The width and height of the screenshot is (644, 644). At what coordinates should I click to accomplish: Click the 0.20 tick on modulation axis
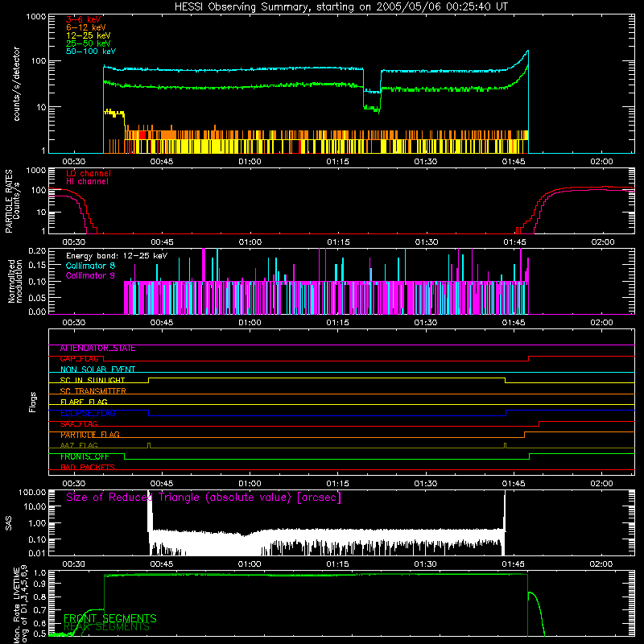point(37,251)
